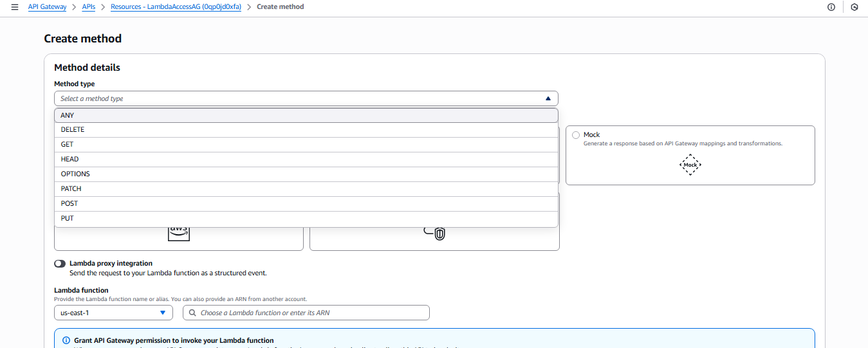Image resolution: width=868 pixels, height=348 pixels.
Task: Open the settings hexagon icon at top right
Action: [x=854, y=7]
